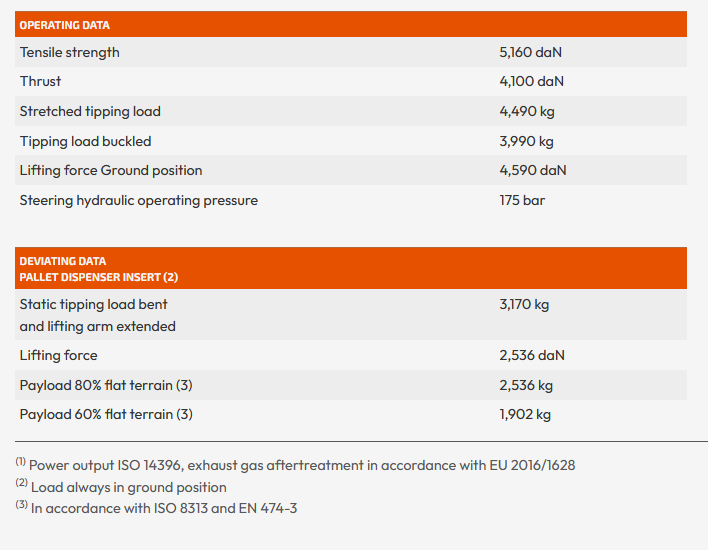Click the 1,902 kg payload value

(525, 414)
